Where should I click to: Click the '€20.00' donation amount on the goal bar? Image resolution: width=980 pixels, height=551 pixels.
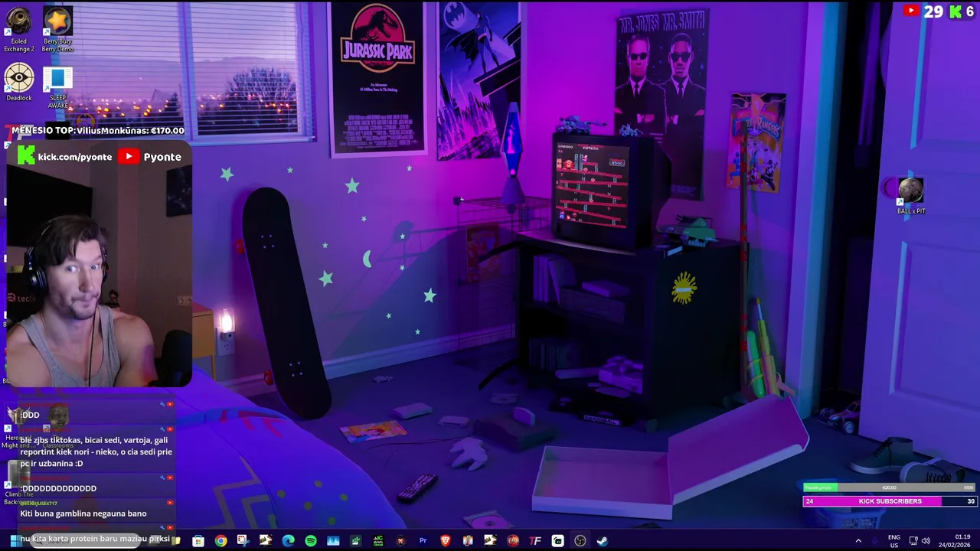pyautogui.click(x=889, y=487)
